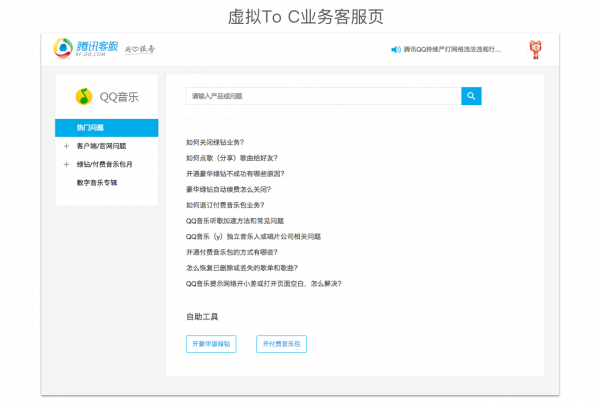
Task: Open the 客户端/官网问题 category
Action: [101, 146]
